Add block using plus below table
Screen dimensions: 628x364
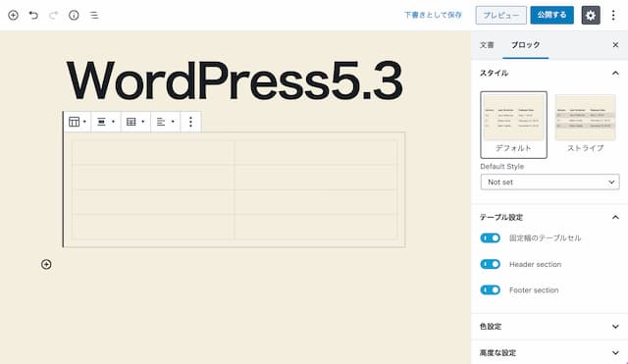click(46, 264)
